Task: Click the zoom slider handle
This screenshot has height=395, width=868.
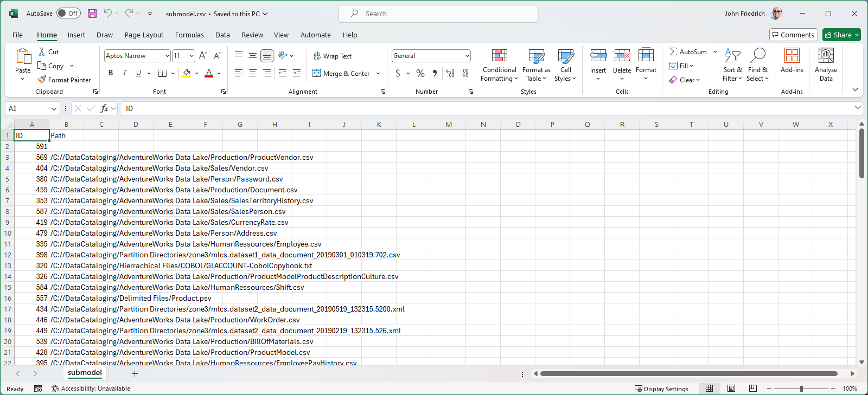Action: 801,388
